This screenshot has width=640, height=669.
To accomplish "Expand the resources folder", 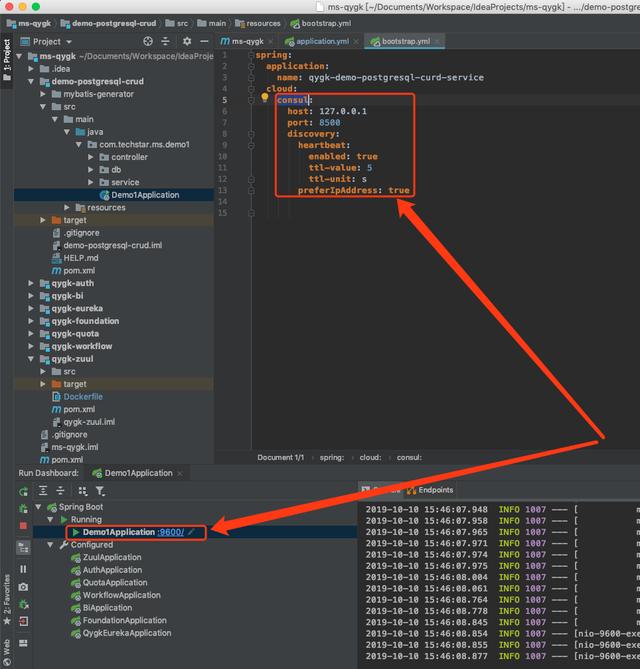I will click(67, 207).
